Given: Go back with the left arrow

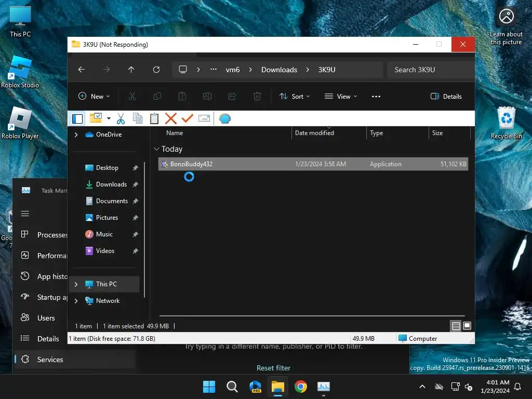Looking at the screenshot, I should coord(82,70).
